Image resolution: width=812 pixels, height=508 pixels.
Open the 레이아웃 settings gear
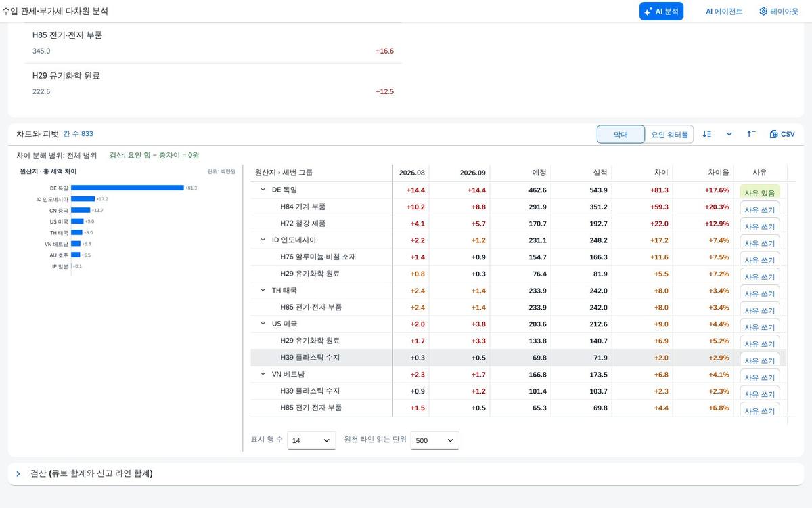[x=779, y=12]
